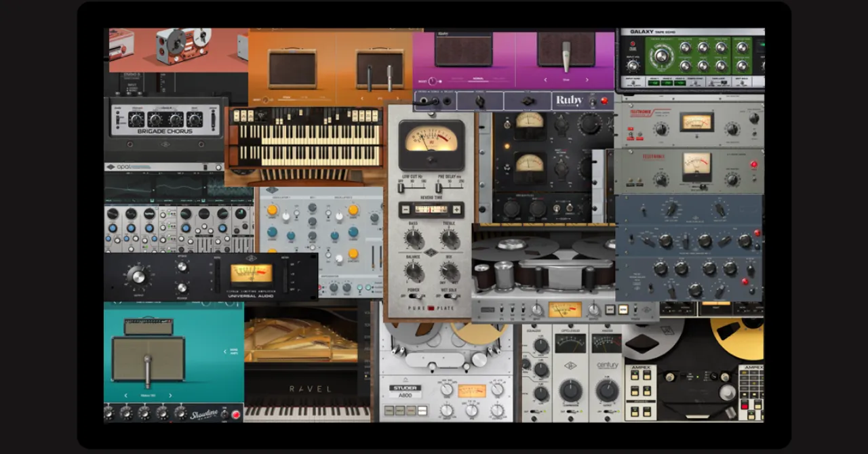Screen dimensions: 868x454
Task: Click the large output knob on the black Universal Audio limiter
Action: click(138, 276)
